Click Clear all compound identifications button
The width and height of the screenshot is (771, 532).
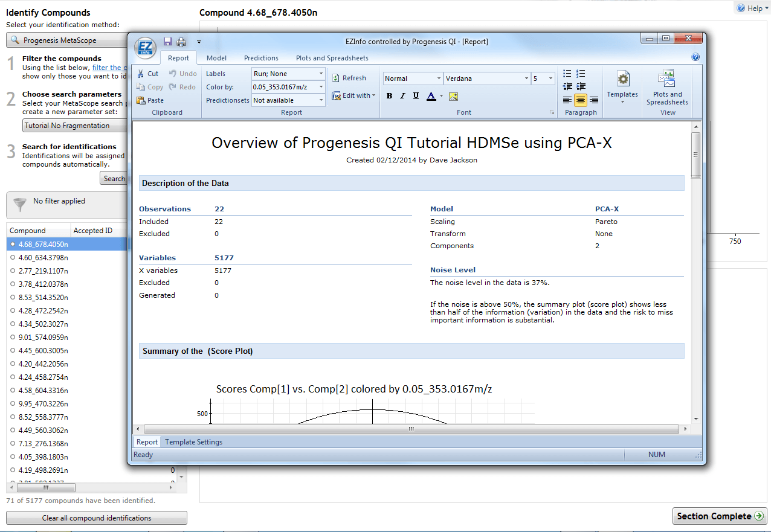[x=97, y=518]
